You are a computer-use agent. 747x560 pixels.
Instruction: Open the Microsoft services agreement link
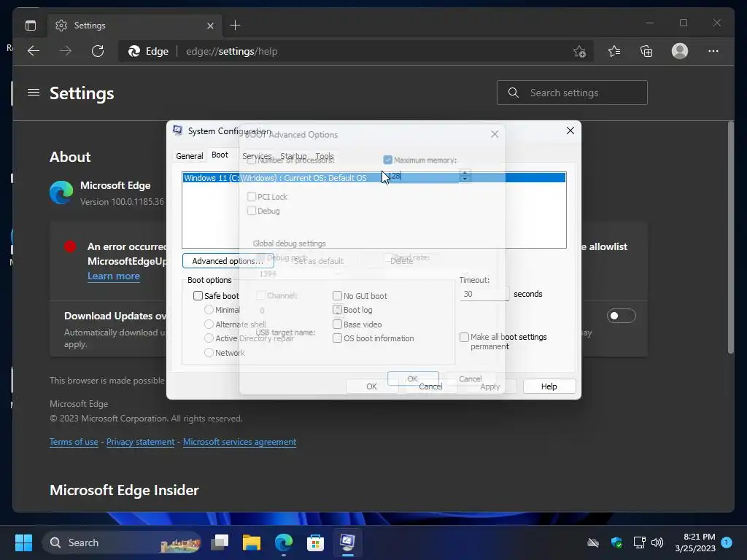point(239,442)
